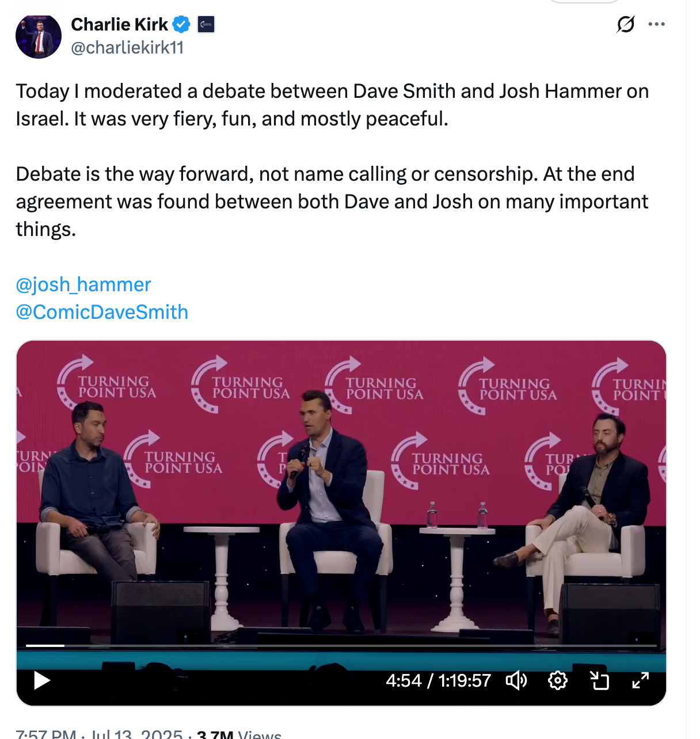This screenshot has height=739, width=700.
Task: Open Charlie Kirk's profile avatar
Action: coord(39,36)
